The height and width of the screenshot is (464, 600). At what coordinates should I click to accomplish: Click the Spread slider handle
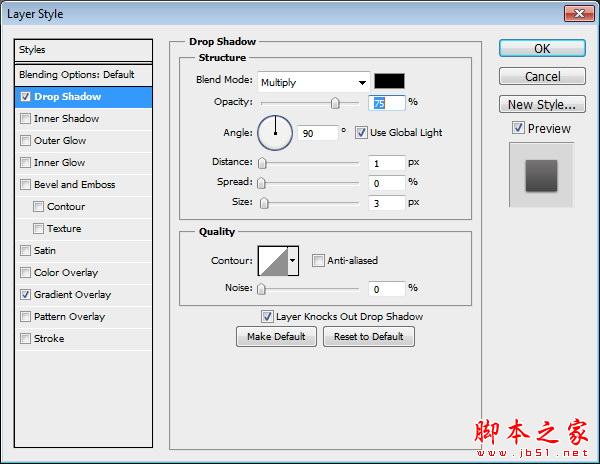tap(261, 183)
